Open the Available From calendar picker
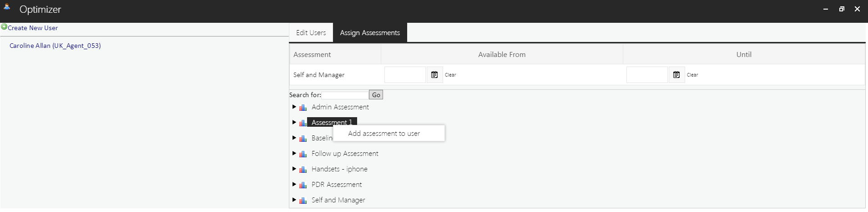Image resolution: width=868 pixels, height=212 pixels. 434,75
